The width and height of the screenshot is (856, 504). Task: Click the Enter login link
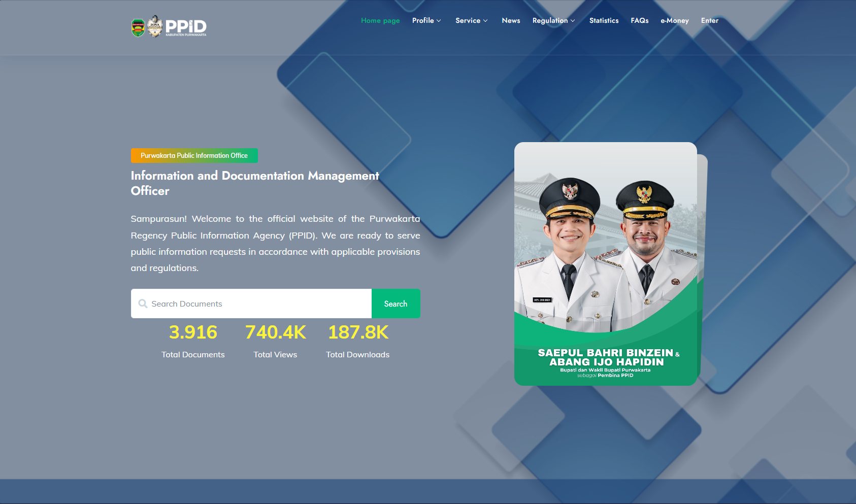(709, 21)
